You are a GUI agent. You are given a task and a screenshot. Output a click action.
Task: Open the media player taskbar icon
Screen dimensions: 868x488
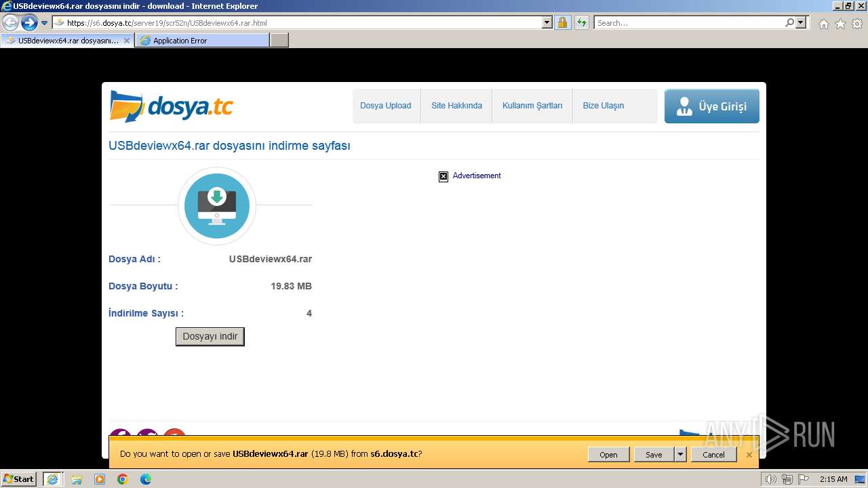click(100, 479)
